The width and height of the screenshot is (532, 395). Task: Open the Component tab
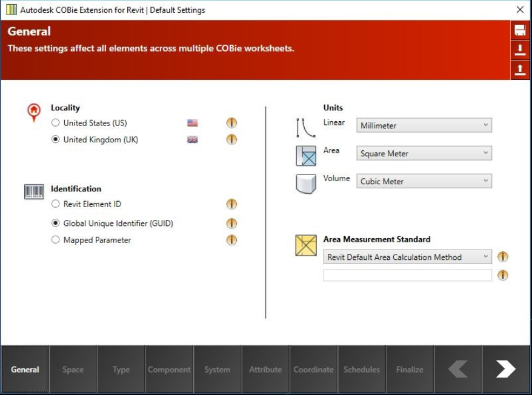[x=170, y=370]
